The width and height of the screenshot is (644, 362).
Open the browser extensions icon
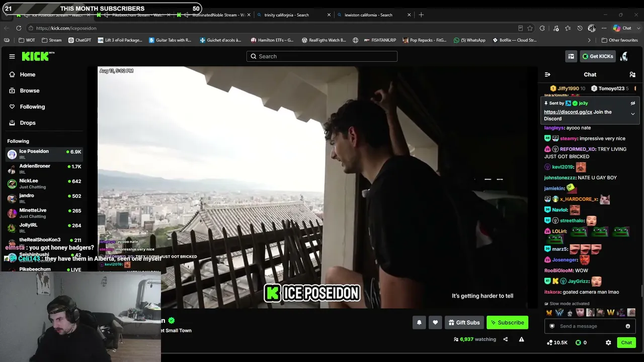point(542,28)
